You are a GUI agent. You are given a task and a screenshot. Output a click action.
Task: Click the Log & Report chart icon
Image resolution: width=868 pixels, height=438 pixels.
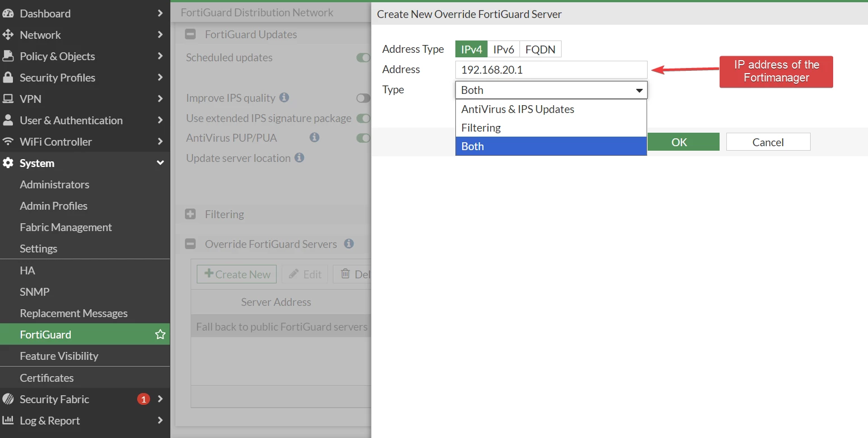8,420
